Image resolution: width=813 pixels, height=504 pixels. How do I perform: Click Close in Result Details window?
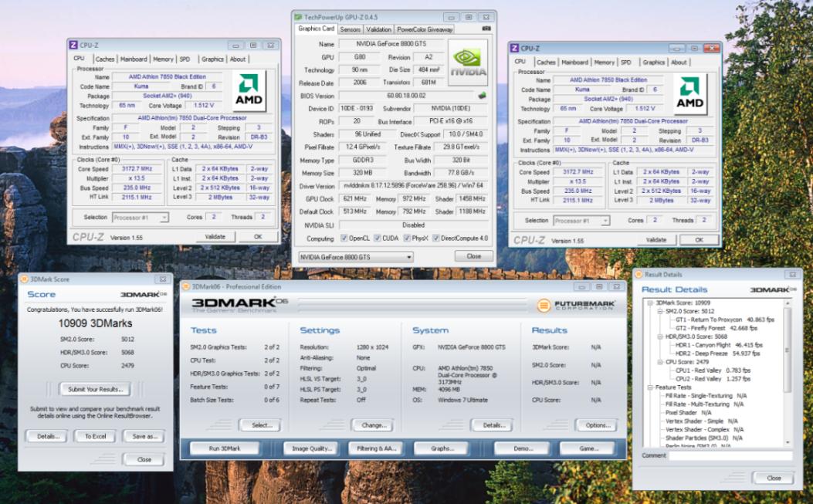click(773, 478)
